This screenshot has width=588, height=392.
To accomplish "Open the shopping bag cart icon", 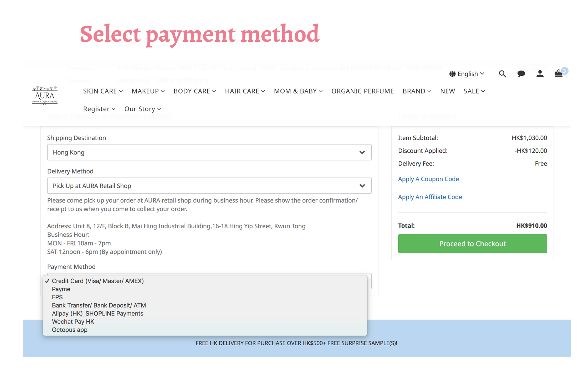I will click(x=559, y=74).
